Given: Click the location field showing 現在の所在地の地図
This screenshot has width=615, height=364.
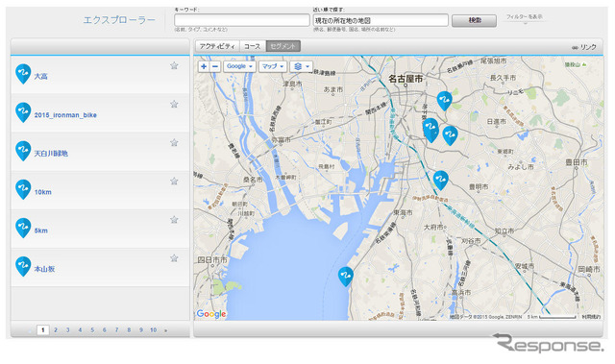Looking at the screenshot, I should 381,20.
